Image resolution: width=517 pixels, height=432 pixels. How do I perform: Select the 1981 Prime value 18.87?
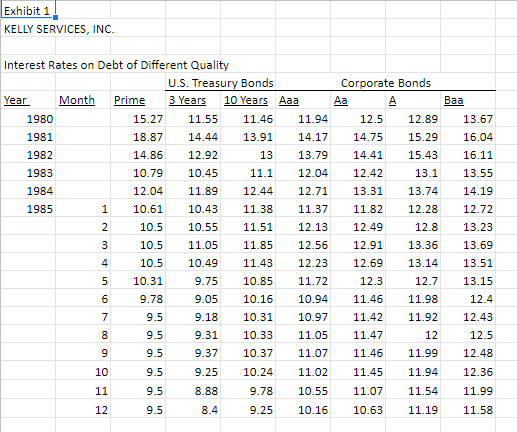[x=138, y=137]
